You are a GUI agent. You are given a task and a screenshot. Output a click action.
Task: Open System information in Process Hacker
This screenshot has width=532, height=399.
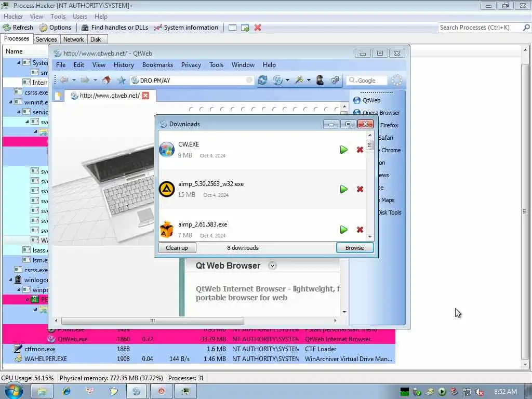(x=186, y=28)
